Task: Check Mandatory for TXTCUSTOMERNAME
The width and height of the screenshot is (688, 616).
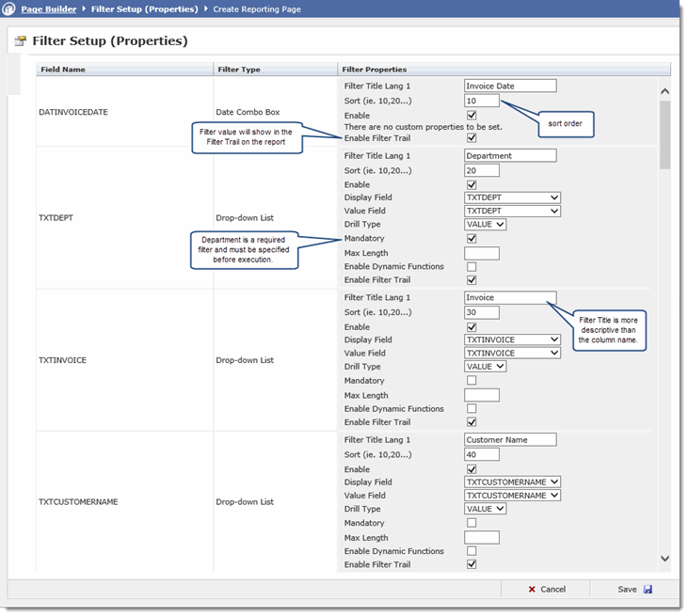Action: point(472,523)
